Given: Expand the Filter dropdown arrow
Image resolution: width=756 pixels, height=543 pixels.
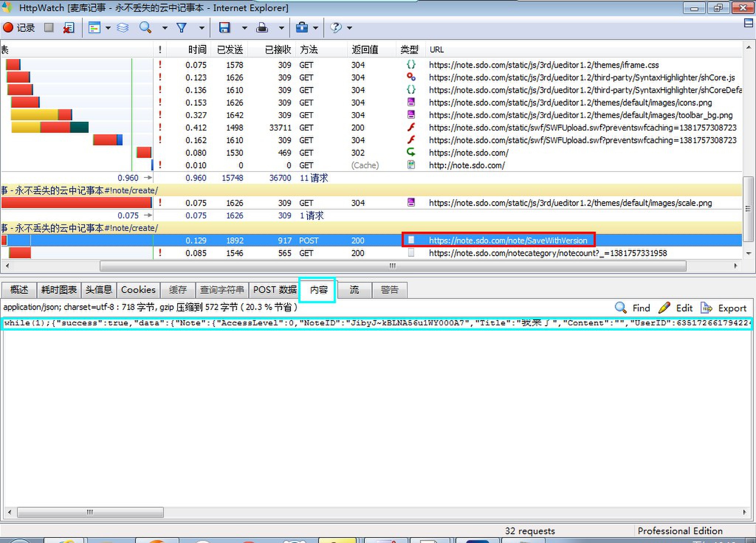Looking at the screenshot, I should click(202, 28).
